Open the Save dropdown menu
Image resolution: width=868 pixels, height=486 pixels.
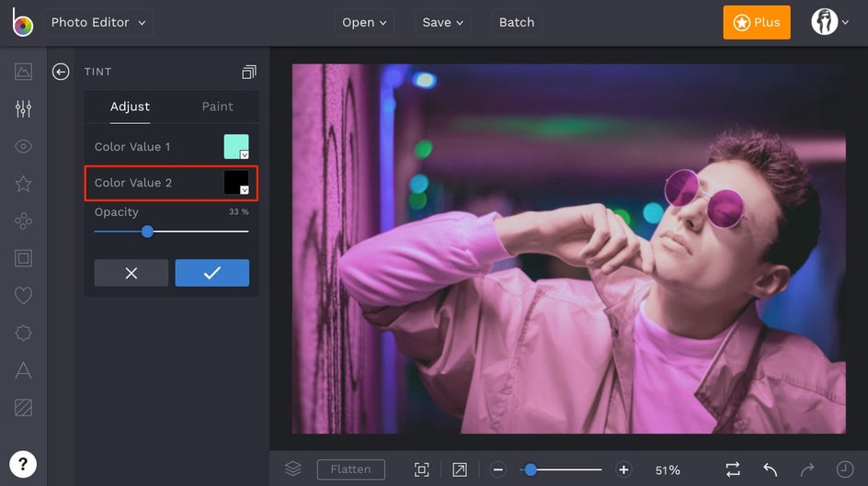443,23
